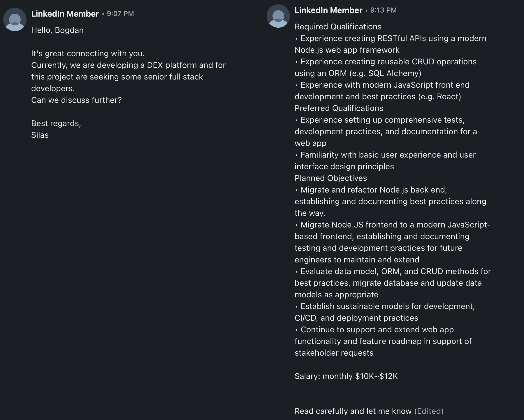524x420 pixels.
Task: Click the "Best regards," line
Action: click(56, 123)
